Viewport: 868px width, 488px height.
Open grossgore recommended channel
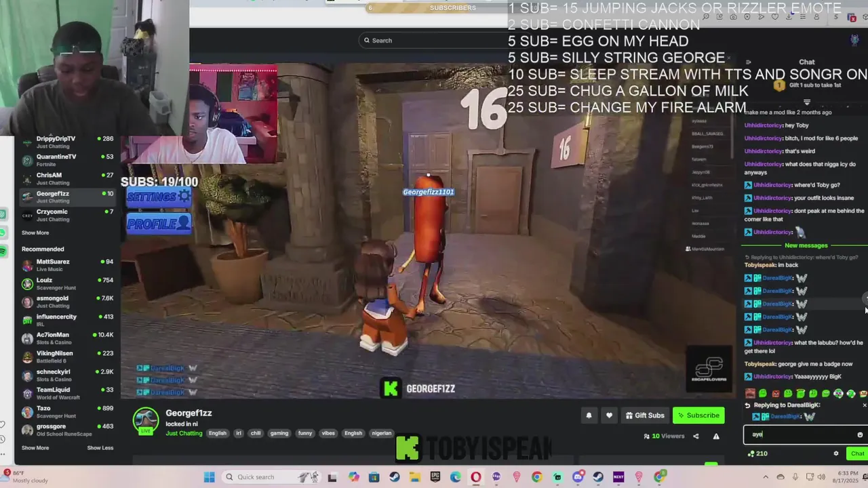[x=67, y=430]
